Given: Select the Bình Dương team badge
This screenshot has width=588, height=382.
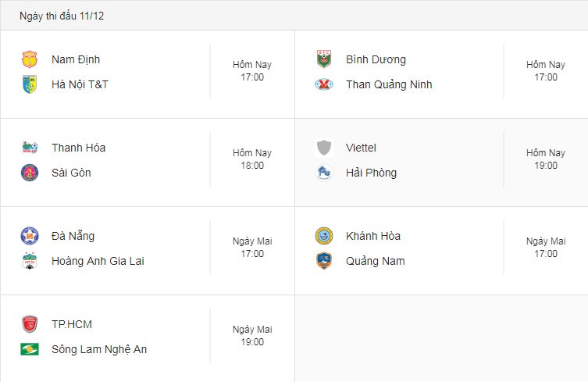Looking at the screenshot, I should click(323, 59).
